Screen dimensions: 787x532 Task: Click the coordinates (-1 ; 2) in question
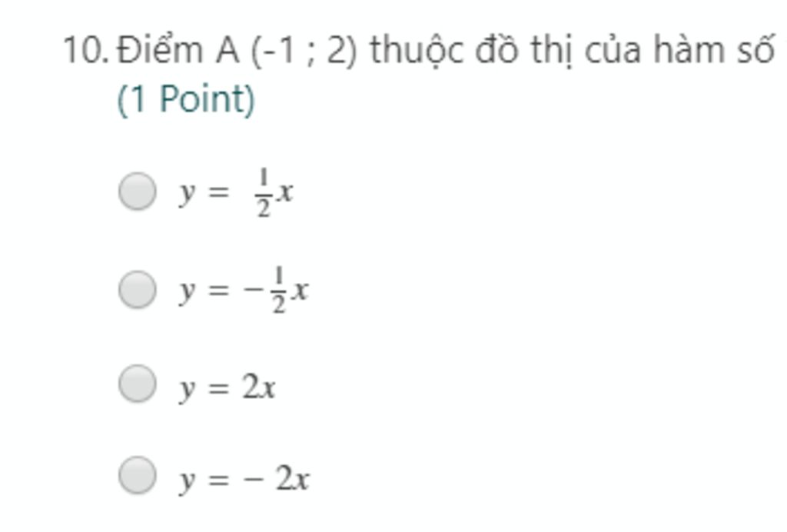(x=304, y=51)
